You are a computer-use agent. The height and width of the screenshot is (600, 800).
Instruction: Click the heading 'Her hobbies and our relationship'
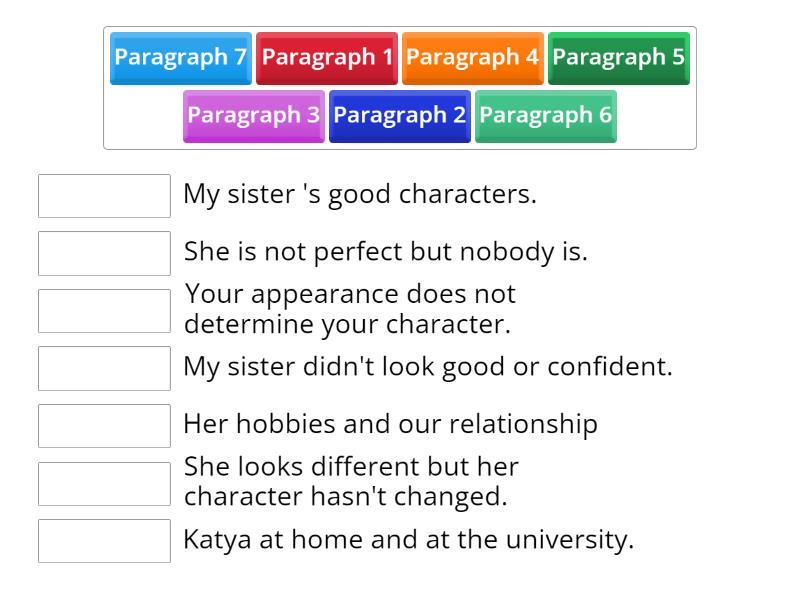pos(390,424)
